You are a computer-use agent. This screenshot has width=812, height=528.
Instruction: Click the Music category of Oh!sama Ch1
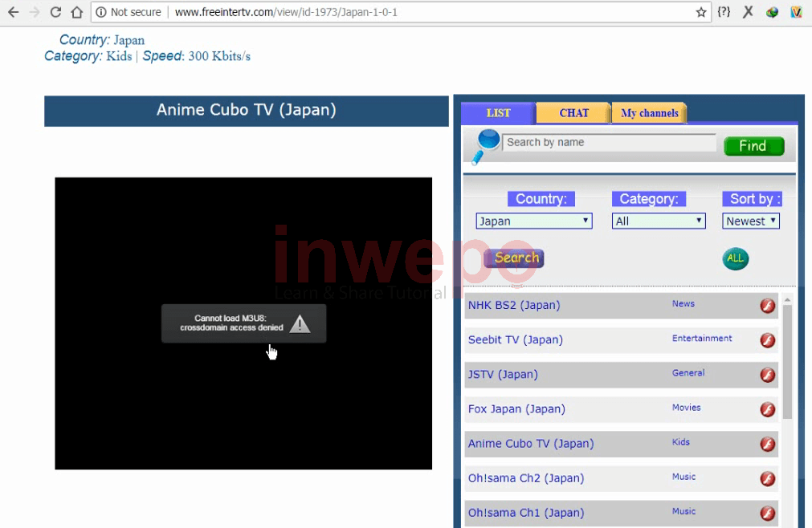[683, 511]
